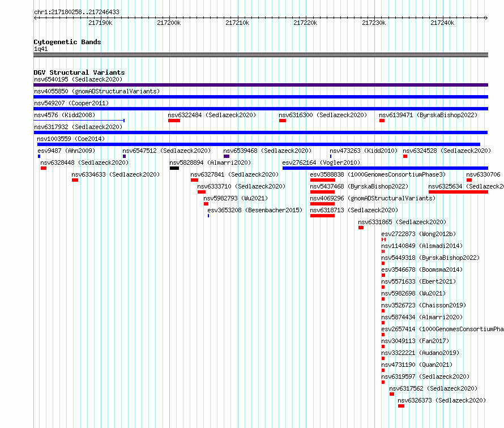Select nsv5982793 (Wu2021) label
This screenshot has height=428, width=504.
point(236,198)
